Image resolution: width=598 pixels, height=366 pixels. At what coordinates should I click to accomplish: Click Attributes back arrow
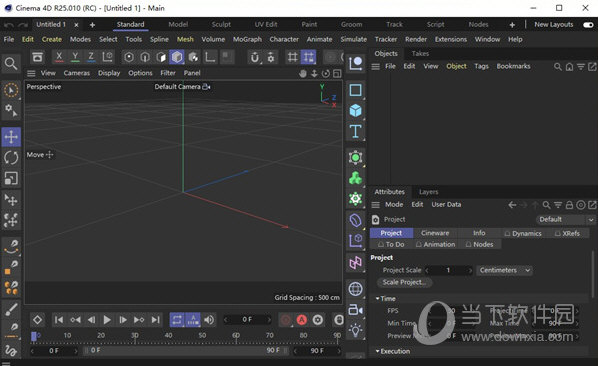click(512, 205)
